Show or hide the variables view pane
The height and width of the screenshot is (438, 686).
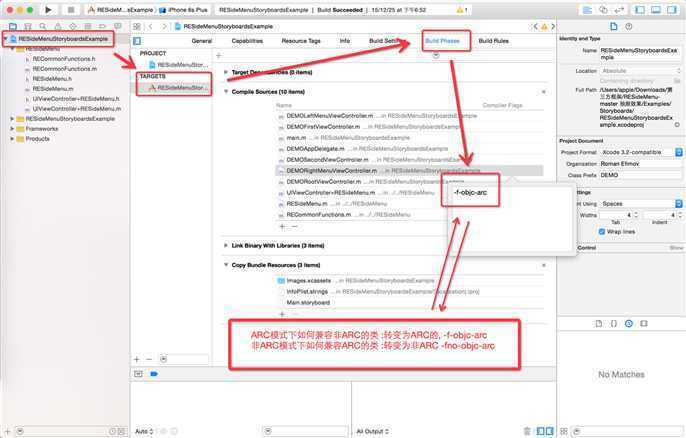click(x=541, y=431)
